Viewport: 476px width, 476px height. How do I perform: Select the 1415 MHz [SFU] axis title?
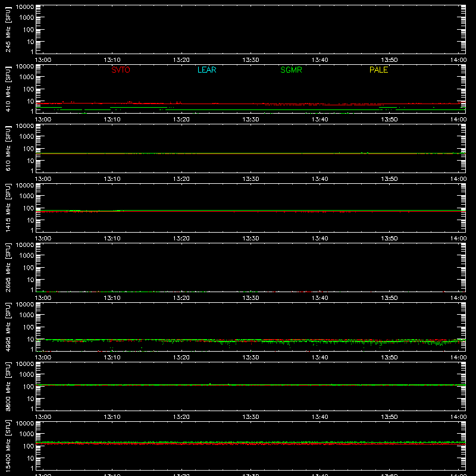click(8, 208)
